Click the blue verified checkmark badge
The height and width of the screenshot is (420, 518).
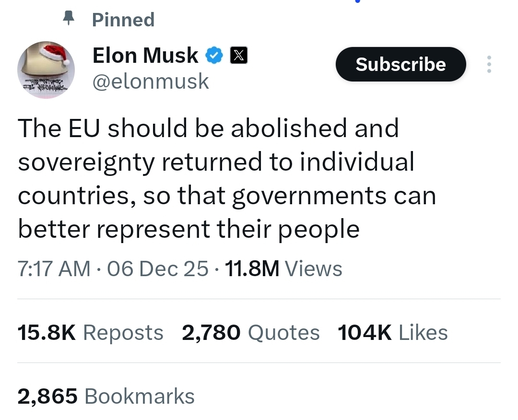pos(214,56)
